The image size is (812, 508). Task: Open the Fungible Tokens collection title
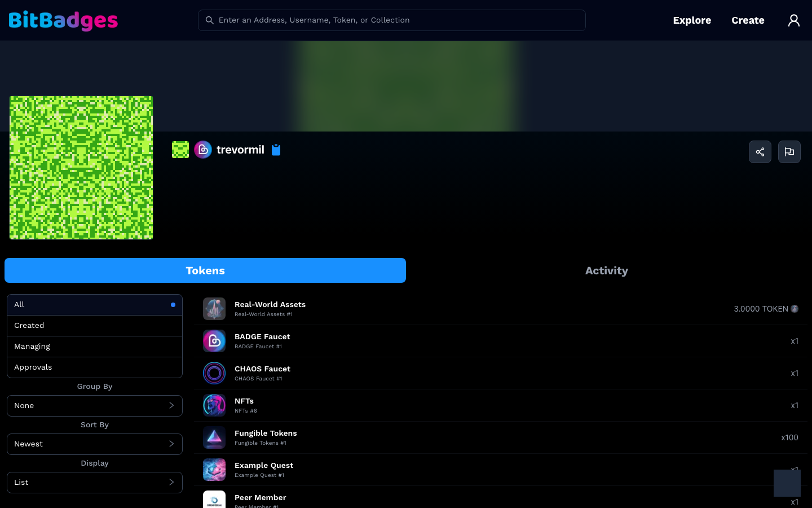pyautogui.click(x=266, y=433)
